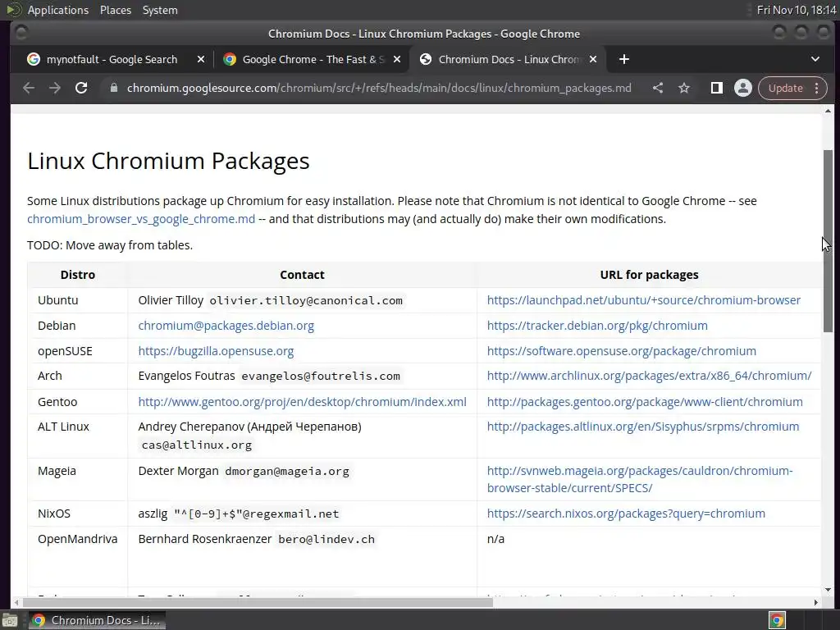Open search.nixos.org chromium query link

click(x=626, y=514)
